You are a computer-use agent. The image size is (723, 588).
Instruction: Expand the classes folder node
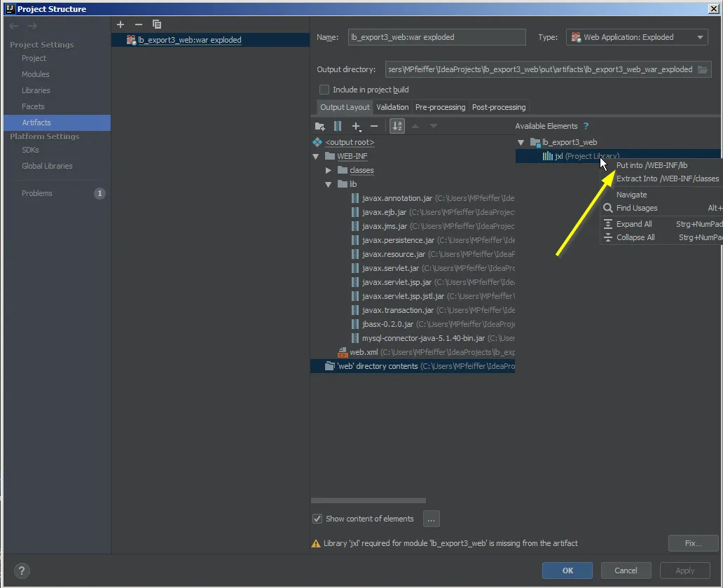tap(329, 171)
